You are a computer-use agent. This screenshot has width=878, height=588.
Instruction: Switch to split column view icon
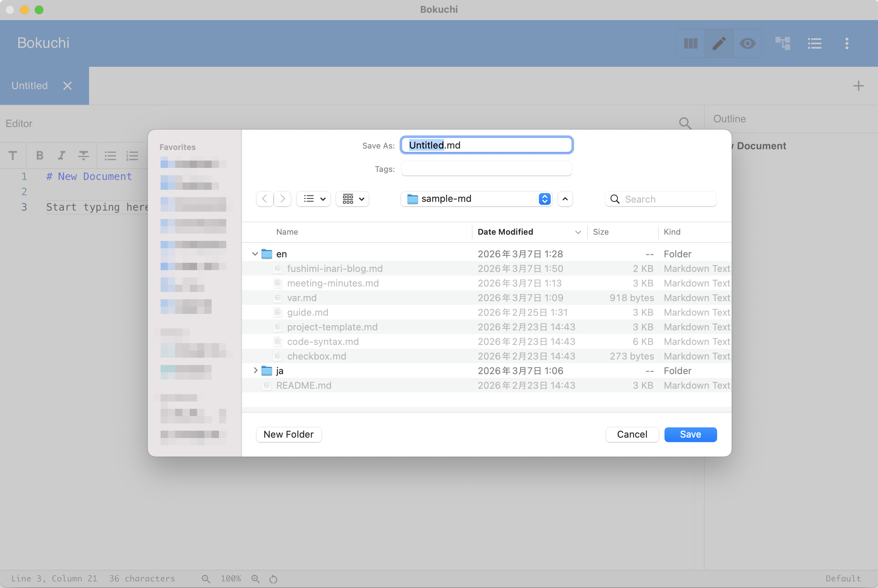[690, 43]
